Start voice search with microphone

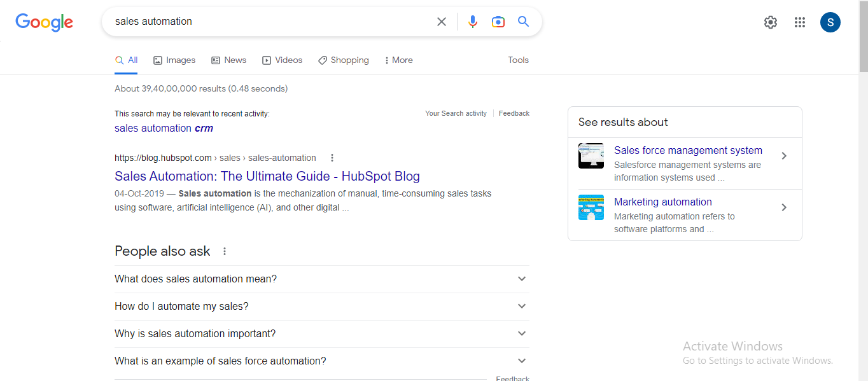pyautogui.click(x=472, y=22)
